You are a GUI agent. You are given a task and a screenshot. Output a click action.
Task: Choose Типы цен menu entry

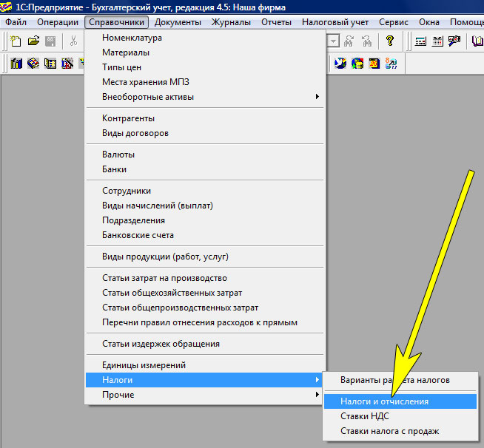click(205, 67)
